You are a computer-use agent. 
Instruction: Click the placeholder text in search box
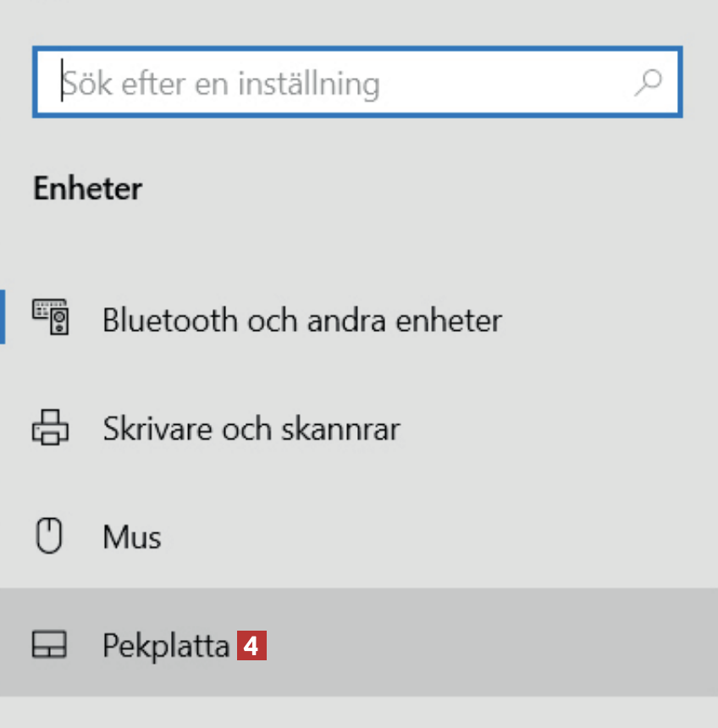tap(220, 84)
